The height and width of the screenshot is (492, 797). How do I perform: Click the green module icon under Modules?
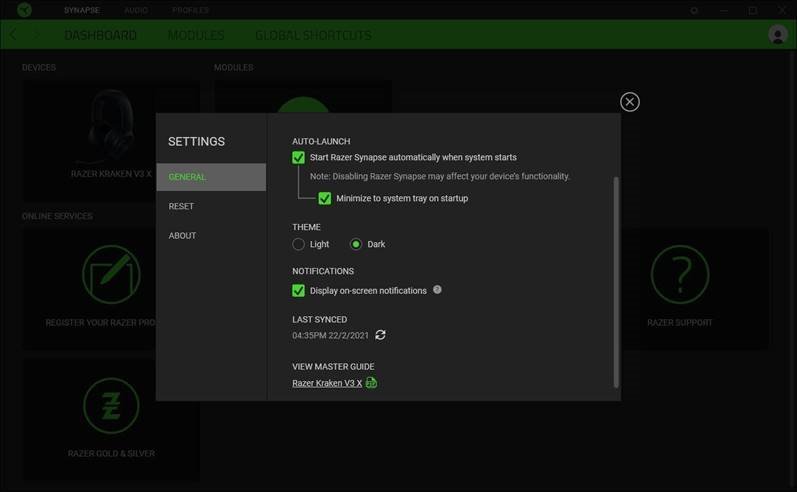[x=303, y=105]
